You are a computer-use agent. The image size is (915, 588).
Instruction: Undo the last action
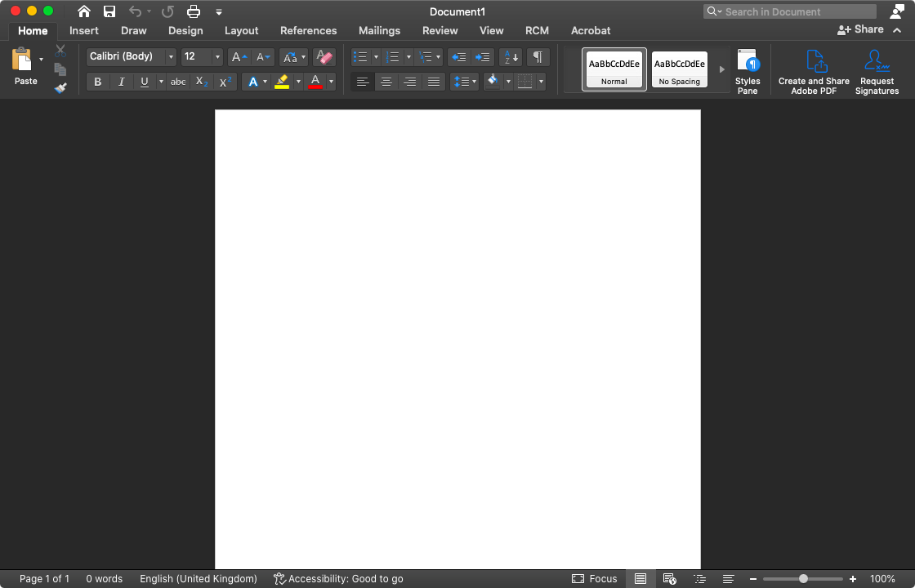coord(136,11)
